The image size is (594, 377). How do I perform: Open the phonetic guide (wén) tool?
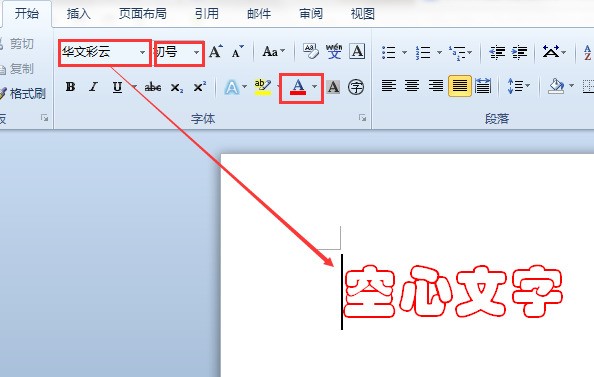(334, 52)
